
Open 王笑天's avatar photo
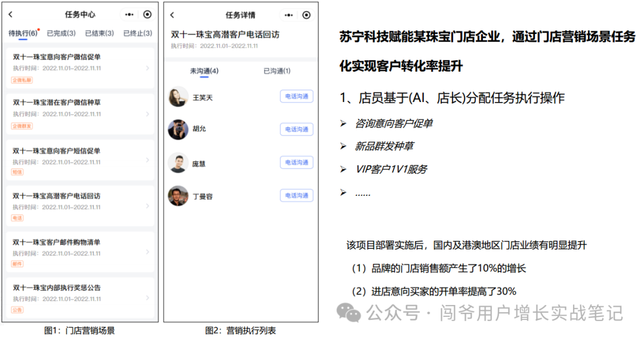(178, 97)
